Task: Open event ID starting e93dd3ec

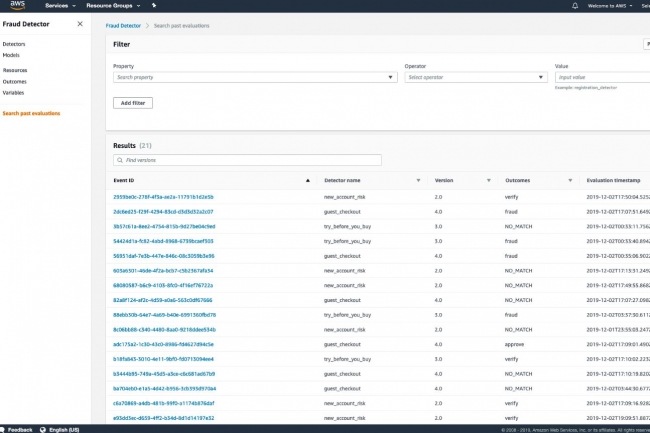Action: (164, 418)
